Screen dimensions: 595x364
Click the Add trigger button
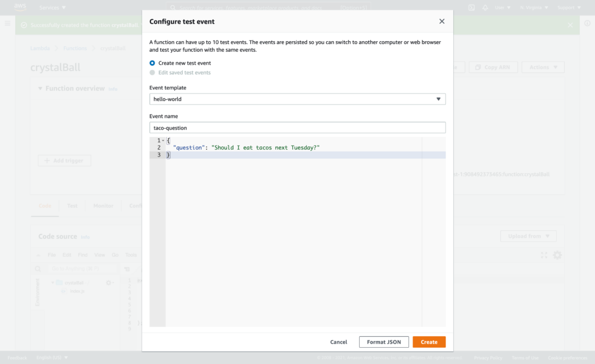coord(64,160)
